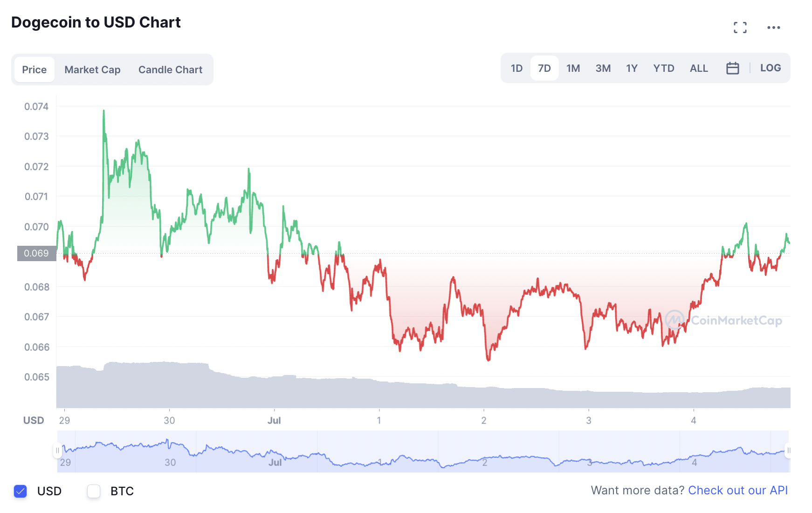Select the 7D time range

pos(544,69)
